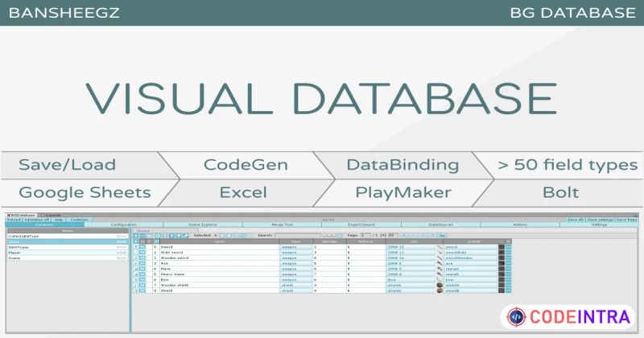Screen dimensions: 644x338
Task: Click the 'Google Sheets' banner label
Action: [85, 192]
